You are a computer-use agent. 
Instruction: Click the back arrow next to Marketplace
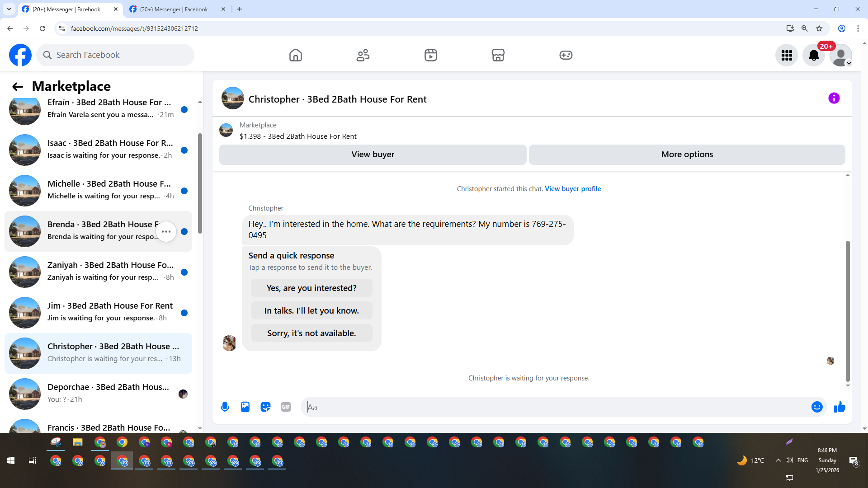(x=18, y=87)
